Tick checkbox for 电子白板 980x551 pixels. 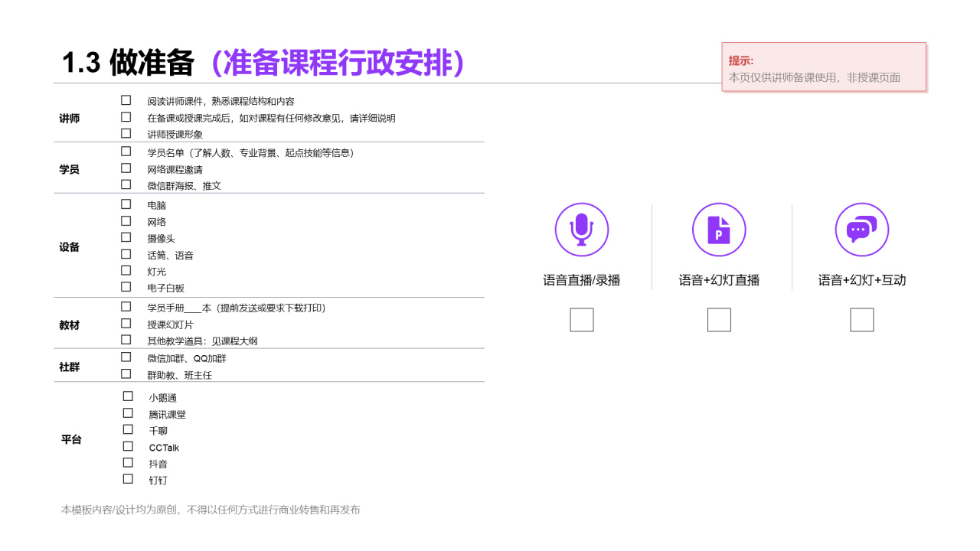[x=126, y=287]
